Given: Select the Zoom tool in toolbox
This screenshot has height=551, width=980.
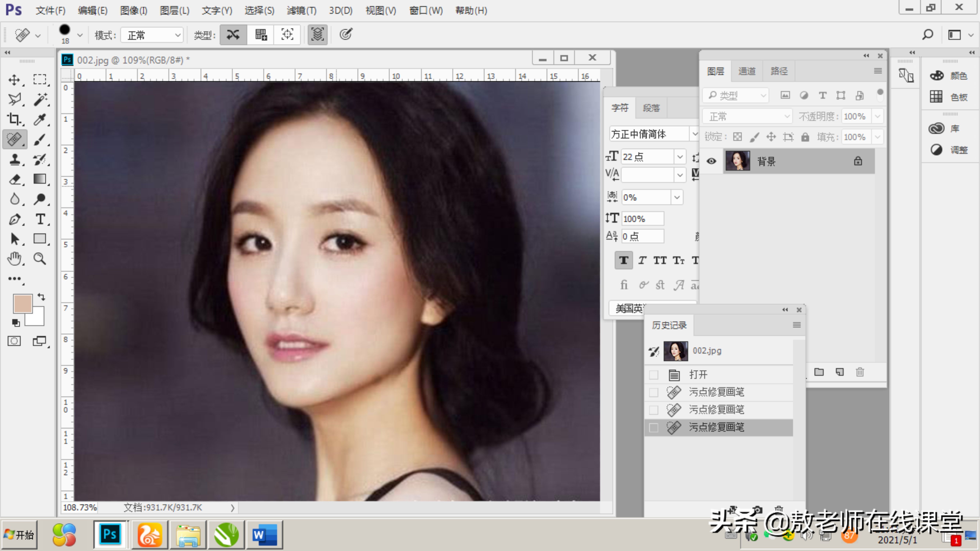Looking at the screenshot, I should click(40, 259).
